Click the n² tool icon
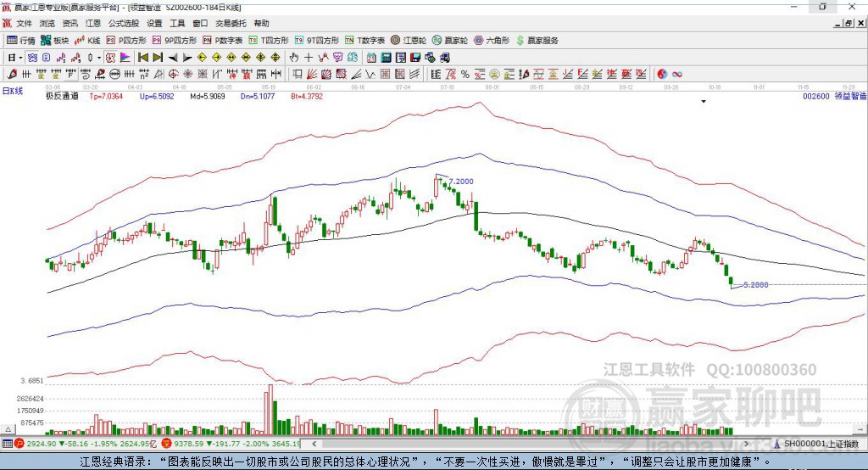This screenshot has width=868, height=470. click(x=144, y=75)
